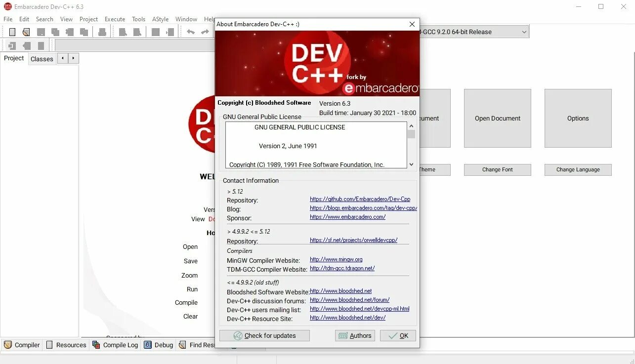
Task: Click the Print toolbar icon
Action: coord(102,32)
